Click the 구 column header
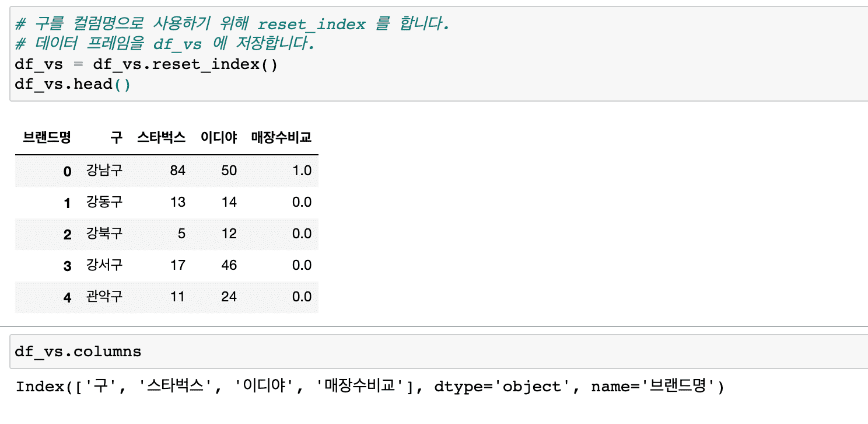The width and height of the screenshot is (868, 424). pos(117,138)
